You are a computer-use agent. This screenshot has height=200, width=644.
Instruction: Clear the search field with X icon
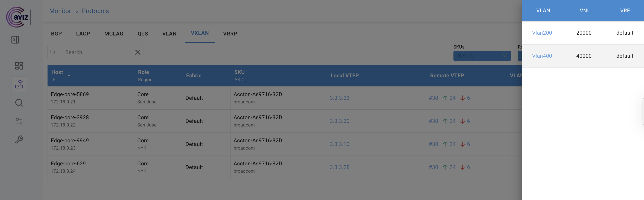[138, 52]
